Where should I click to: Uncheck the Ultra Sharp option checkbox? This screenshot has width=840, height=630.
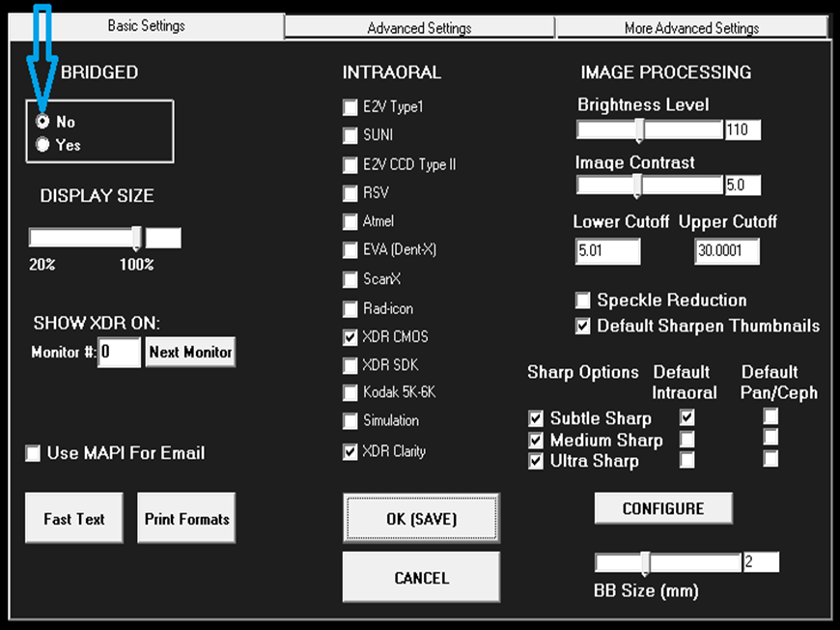coord(536,461)
